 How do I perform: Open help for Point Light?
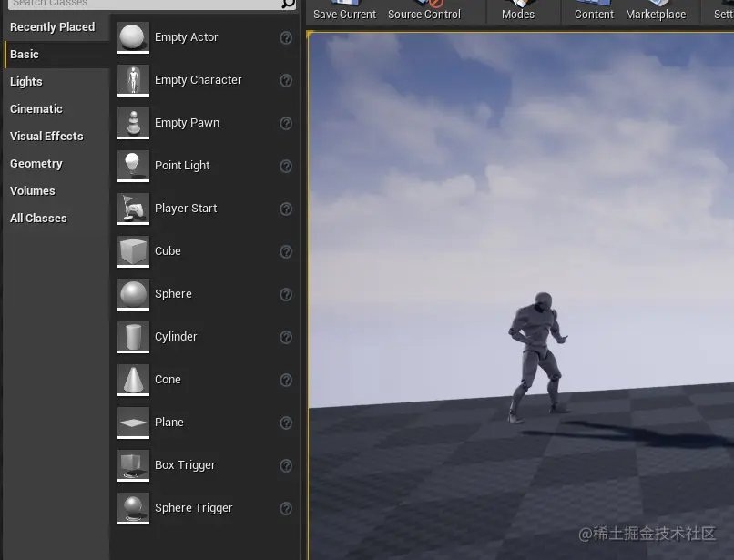[x=286, y=167]
